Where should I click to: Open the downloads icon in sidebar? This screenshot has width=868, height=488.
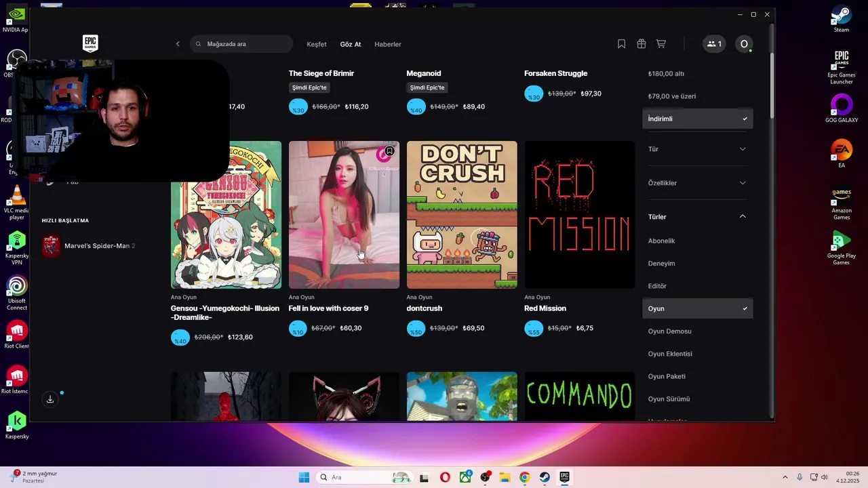pos(50,399)
